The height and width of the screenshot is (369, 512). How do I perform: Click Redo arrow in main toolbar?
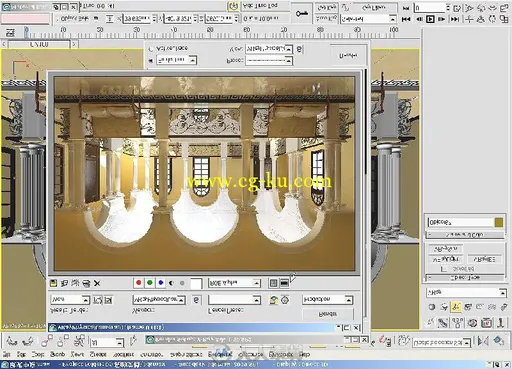(28, 341)
